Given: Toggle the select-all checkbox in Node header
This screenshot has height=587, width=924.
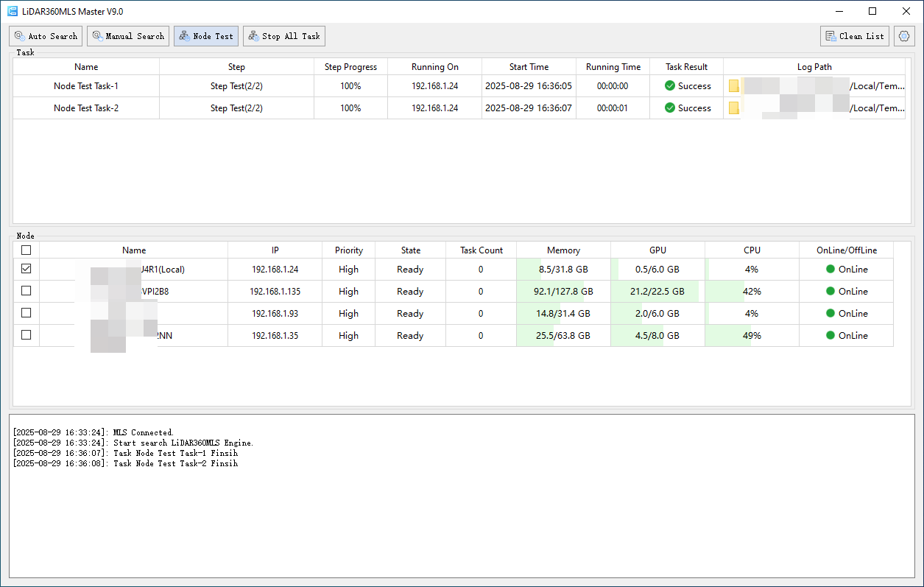Looking at the screenshot, I should click(27, 250).
